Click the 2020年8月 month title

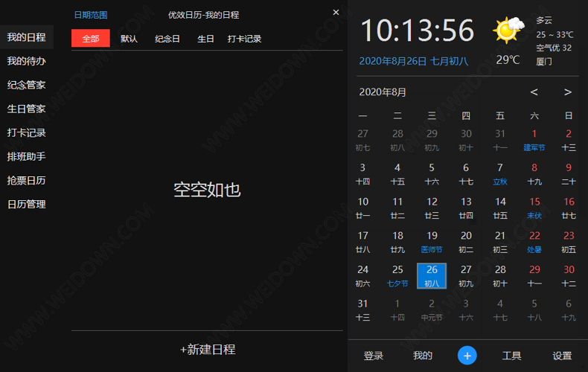click(383, 92)
